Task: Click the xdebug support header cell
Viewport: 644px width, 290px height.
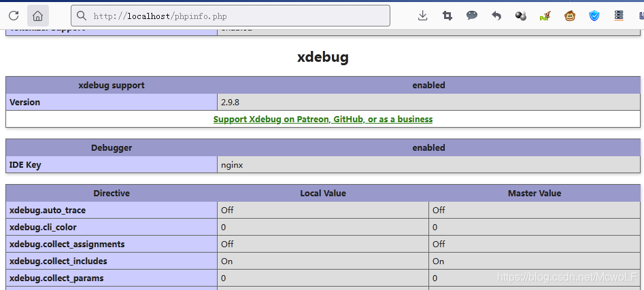Action: point(112,86)
